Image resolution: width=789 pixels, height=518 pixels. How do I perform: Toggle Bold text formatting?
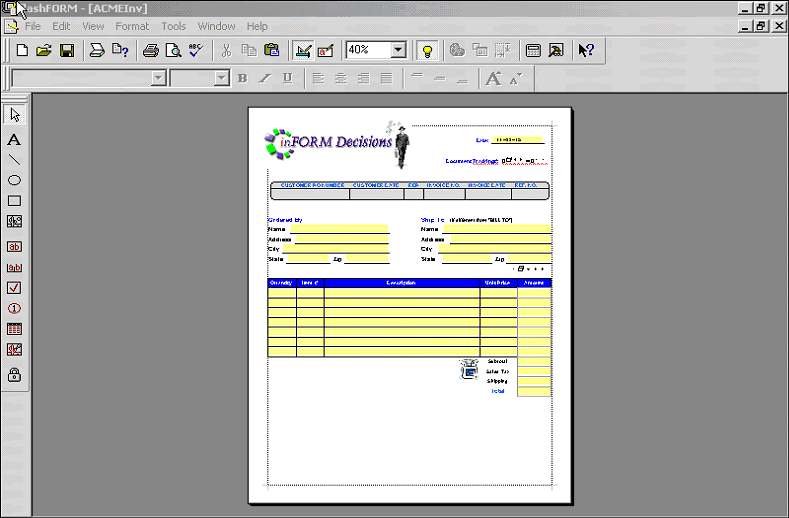tap(242, 78)
